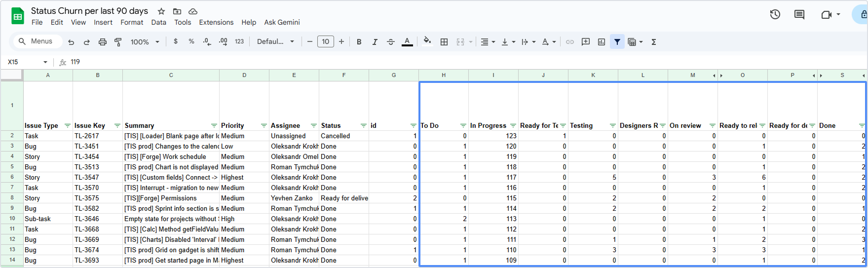Click the merge cells icon
868x268 pixels.
click(x=460, y=42)
